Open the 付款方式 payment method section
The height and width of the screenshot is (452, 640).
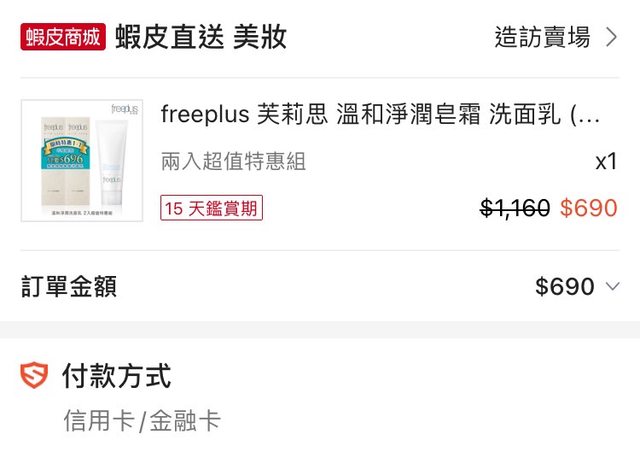click(x=116, y=376)
